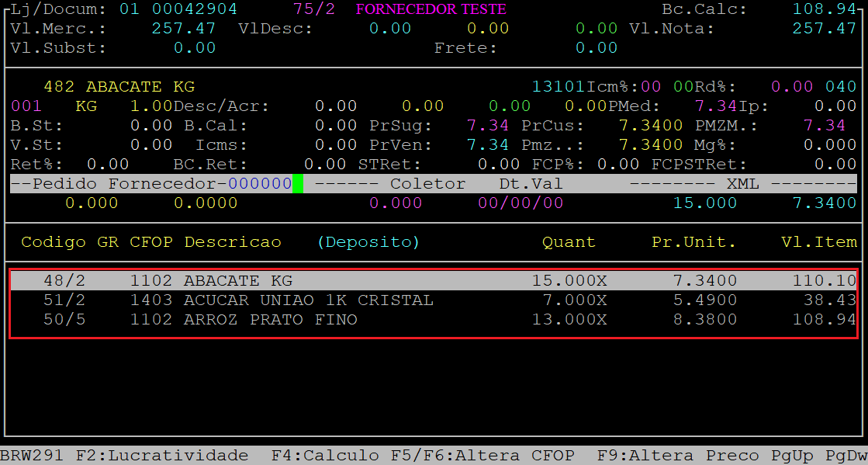Click F2:Lucratividade in the bottom bar
Screen dimensions: 868x465
click(161, 456)
